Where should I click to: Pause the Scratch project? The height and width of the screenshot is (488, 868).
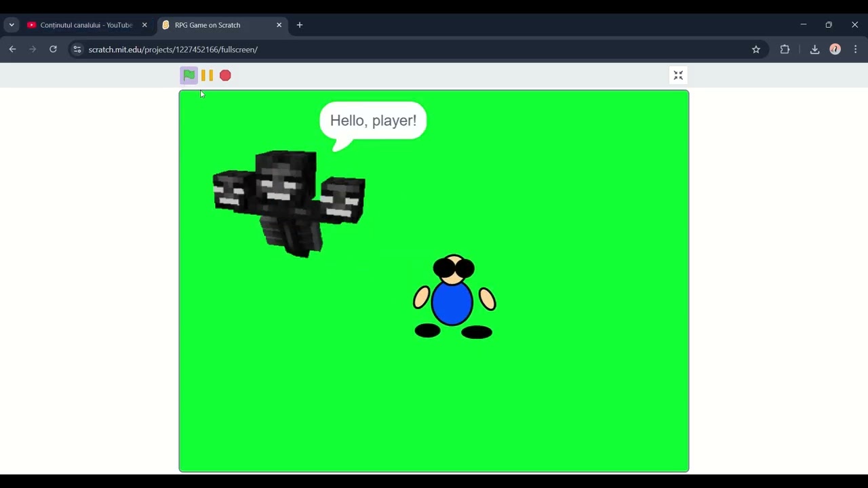[207, 75]
